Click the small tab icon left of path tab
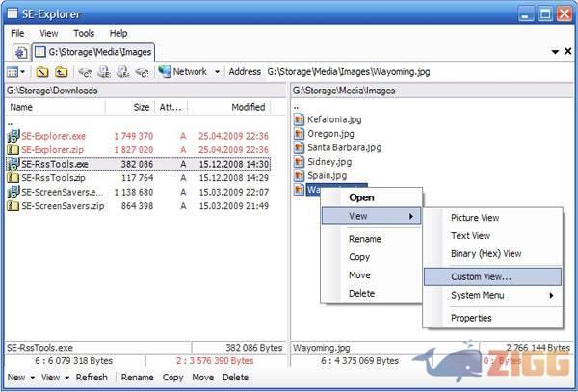578x392 pixels. (20, 51)
